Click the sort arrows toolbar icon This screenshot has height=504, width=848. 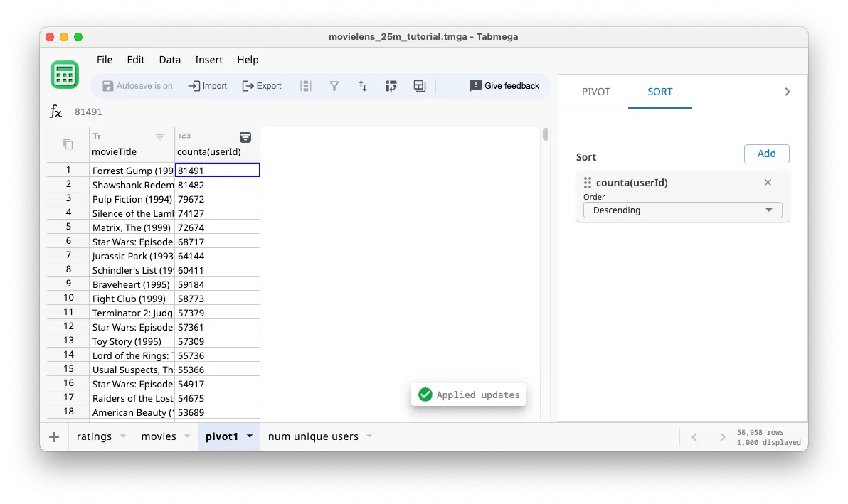(x=362, y=85)
